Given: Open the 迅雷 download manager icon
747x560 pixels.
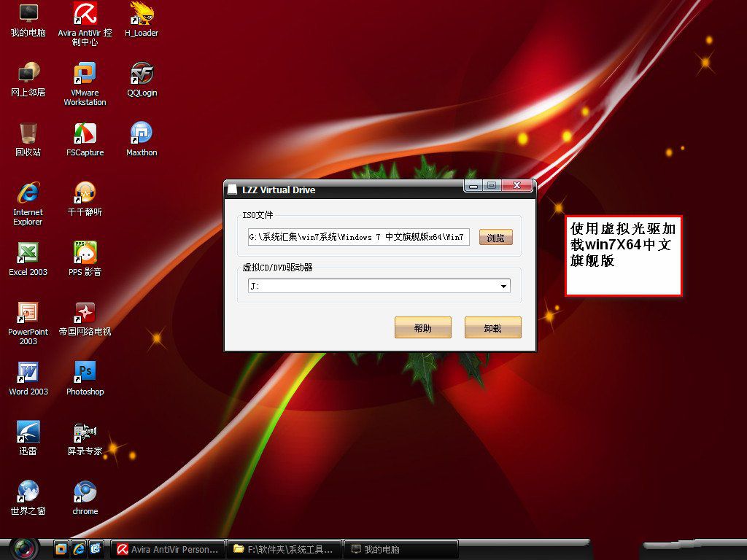Looking at the screenshot, I should pyautogui.click(x=28, y=432).
